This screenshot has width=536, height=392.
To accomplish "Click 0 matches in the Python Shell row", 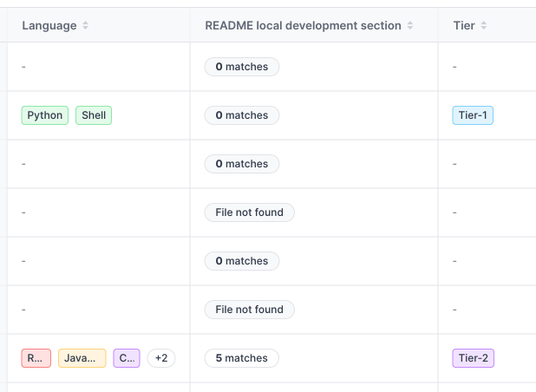I will 242,115.
